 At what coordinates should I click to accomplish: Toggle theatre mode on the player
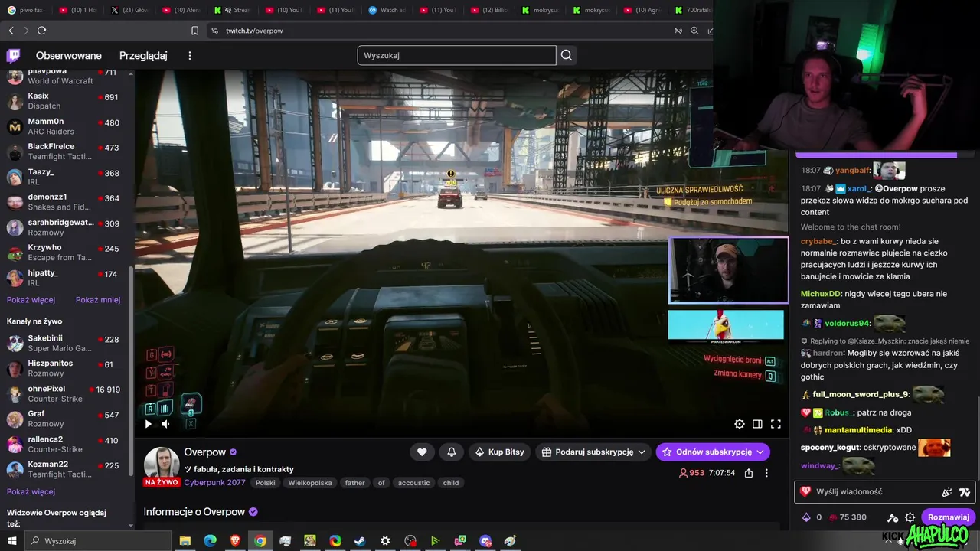pyautogui.click(x=757, y=424)
